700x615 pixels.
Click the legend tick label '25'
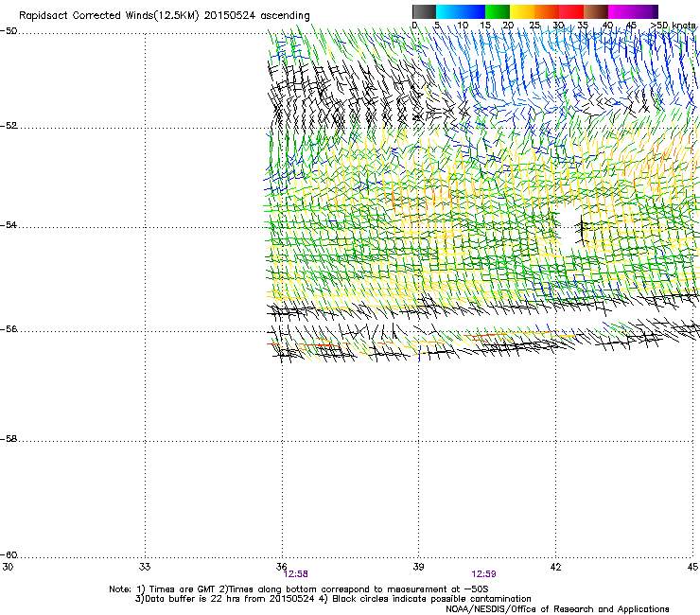point(534,26)
